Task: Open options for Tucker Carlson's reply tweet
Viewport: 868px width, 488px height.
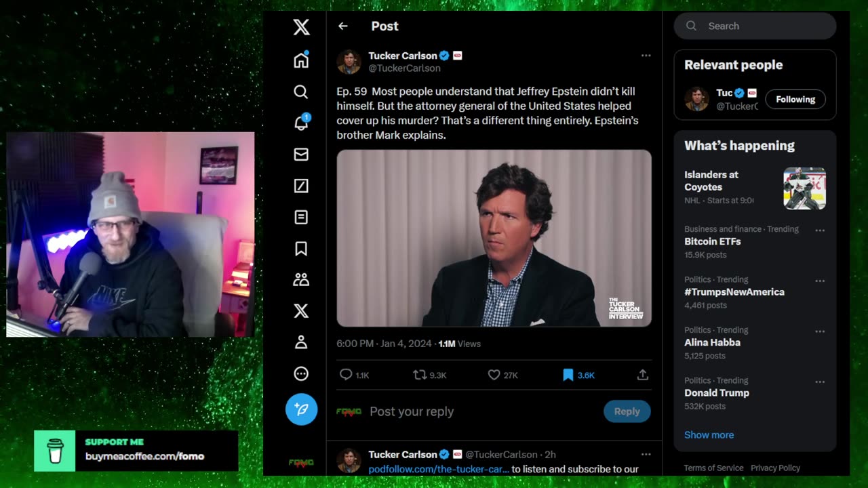Action: click(x=646, y=455)
